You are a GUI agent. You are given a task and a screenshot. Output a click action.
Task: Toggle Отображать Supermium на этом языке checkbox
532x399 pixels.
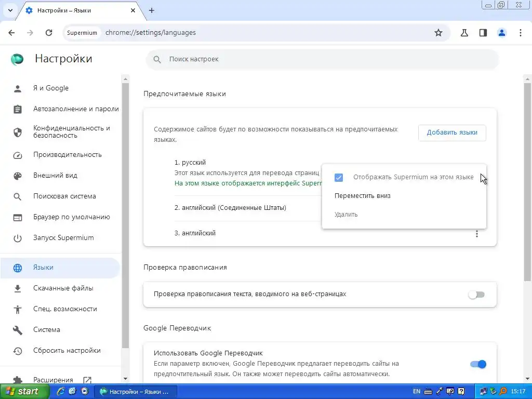pos(339,178)
